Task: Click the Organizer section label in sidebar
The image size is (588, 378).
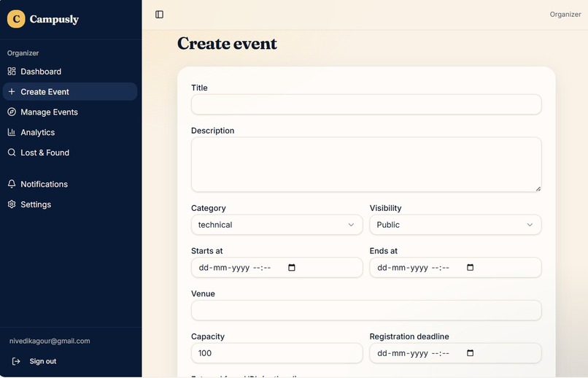Action: [x=23, y=53]
